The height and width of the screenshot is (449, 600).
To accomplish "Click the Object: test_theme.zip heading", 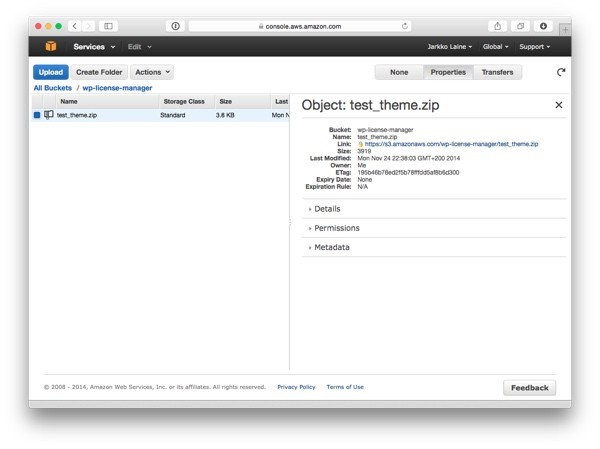I will tap(370, 105).
